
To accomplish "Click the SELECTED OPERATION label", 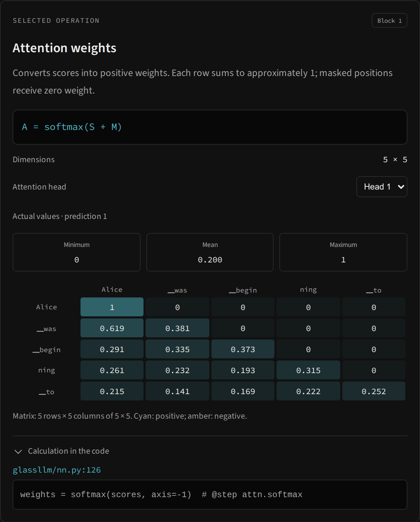I will click(56, 21).
